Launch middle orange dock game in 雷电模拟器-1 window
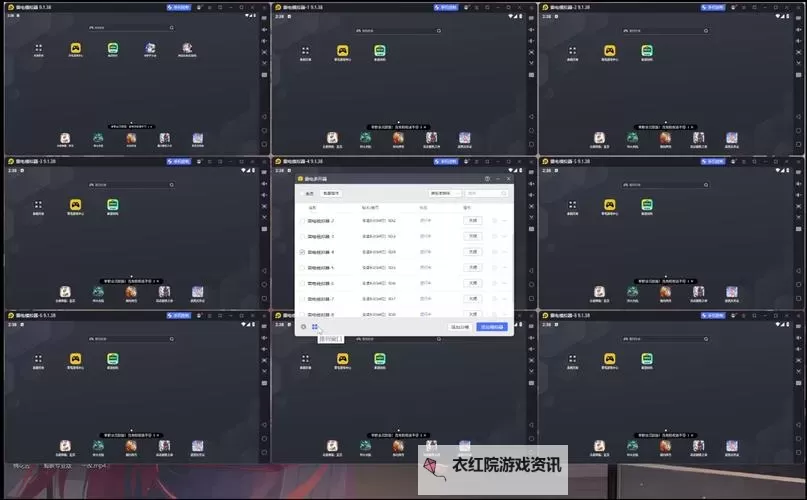The width and height of the screenshot is (807, 500). click(x=398, y=137)
